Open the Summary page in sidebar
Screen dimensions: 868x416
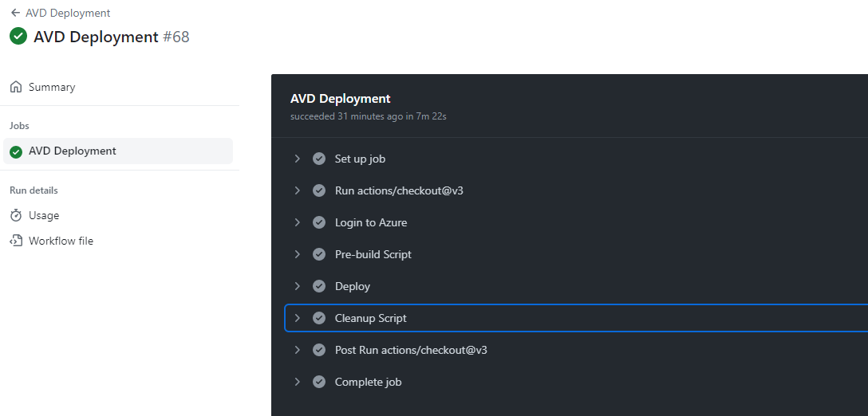(52, 87)
